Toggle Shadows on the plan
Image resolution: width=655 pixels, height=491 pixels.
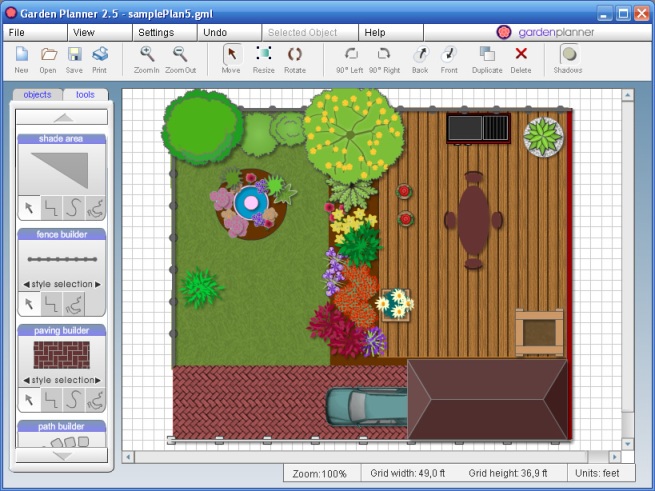tap(569, 58)
